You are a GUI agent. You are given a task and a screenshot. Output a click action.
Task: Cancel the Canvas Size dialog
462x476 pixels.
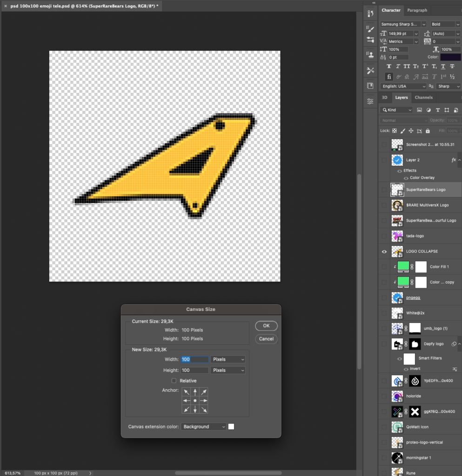coord(266,339)
